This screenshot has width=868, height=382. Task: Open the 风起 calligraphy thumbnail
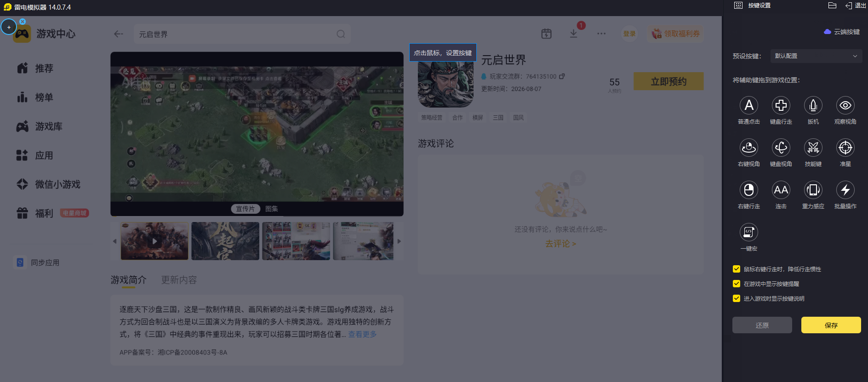point(225,241)
